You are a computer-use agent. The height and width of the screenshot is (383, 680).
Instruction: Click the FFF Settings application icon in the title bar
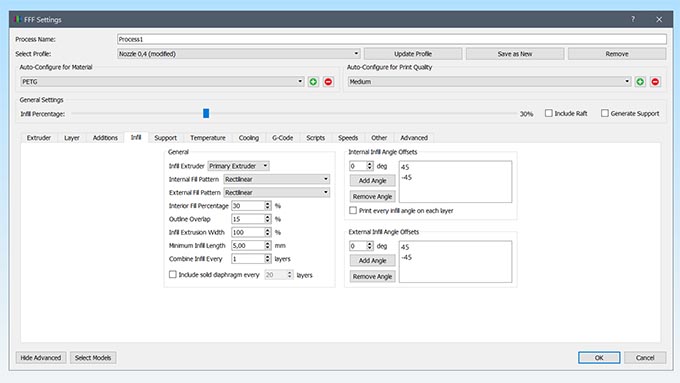[x=18, y=20]
